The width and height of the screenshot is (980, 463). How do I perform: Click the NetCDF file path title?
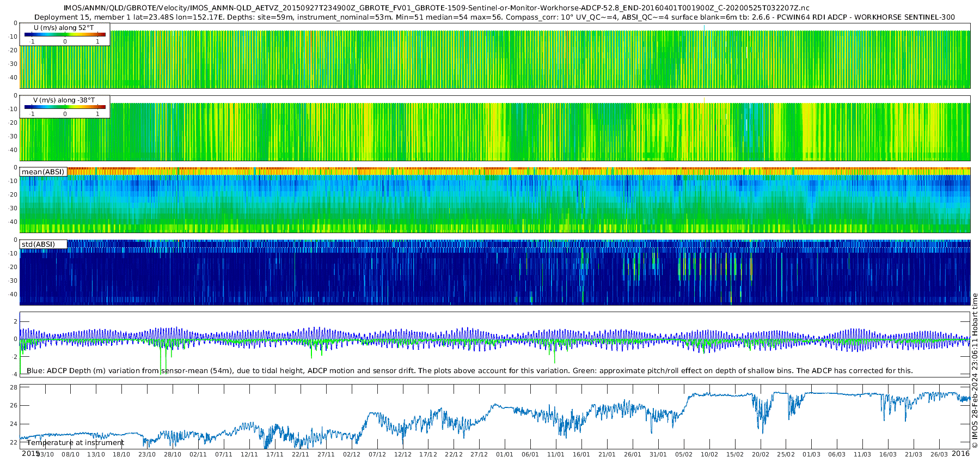coord(436,8)
